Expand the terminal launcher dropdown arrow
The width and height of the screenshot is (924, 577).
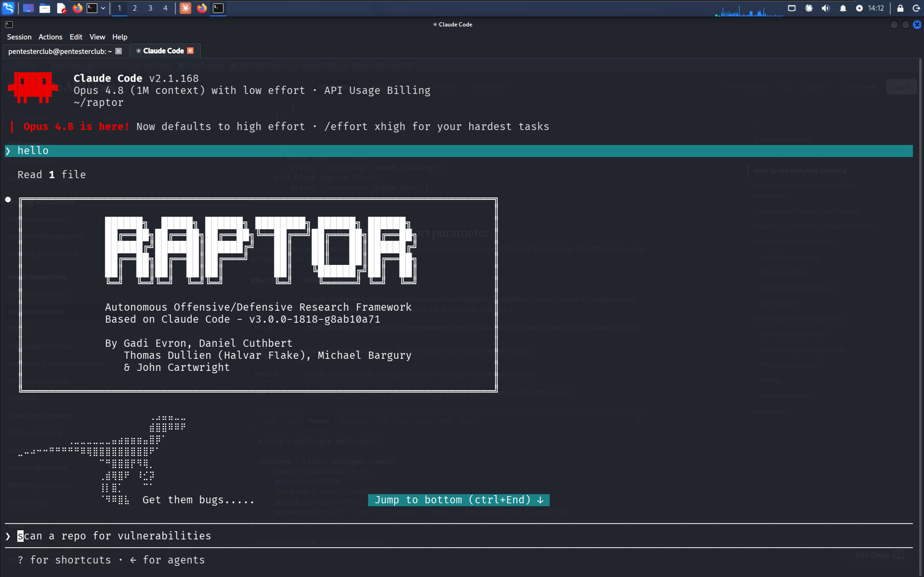click(103, 8)
